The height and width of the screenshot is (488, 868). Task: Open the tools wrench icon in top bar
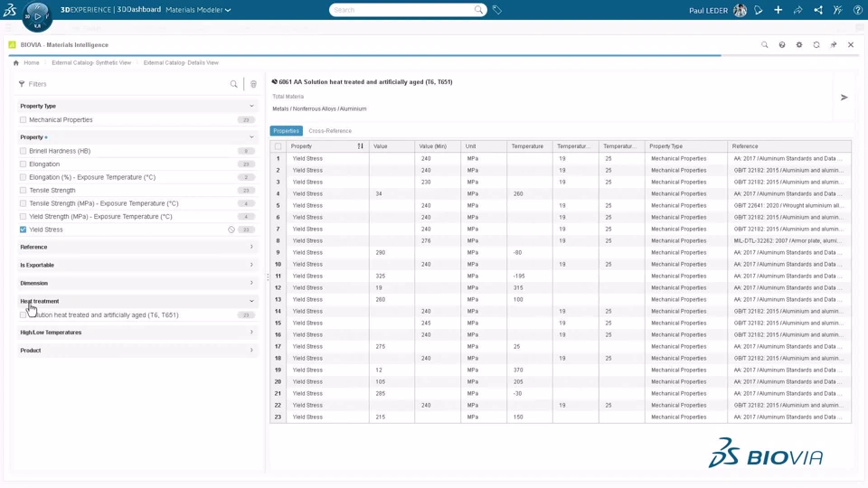click(x=837, y=10)
